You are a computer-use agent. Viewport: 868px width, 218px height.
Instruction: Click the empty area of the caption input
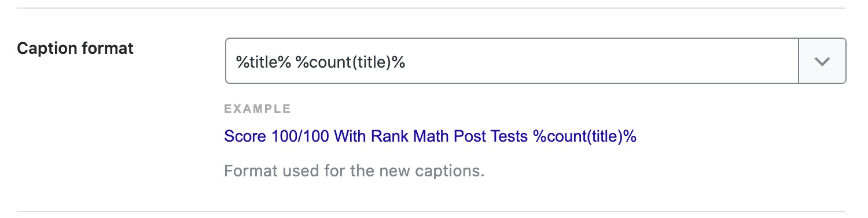coord(602,61)
